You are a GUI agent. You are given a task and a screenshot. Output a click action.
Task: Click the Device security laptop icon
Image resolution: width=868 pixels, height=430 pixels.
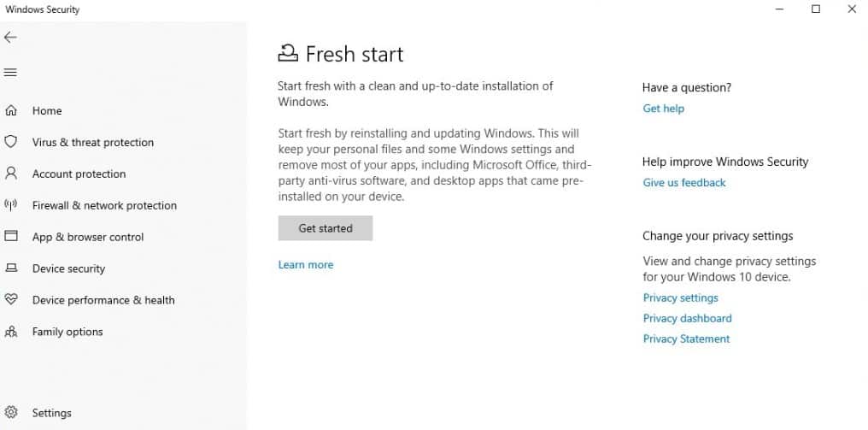tap(11, 268)
